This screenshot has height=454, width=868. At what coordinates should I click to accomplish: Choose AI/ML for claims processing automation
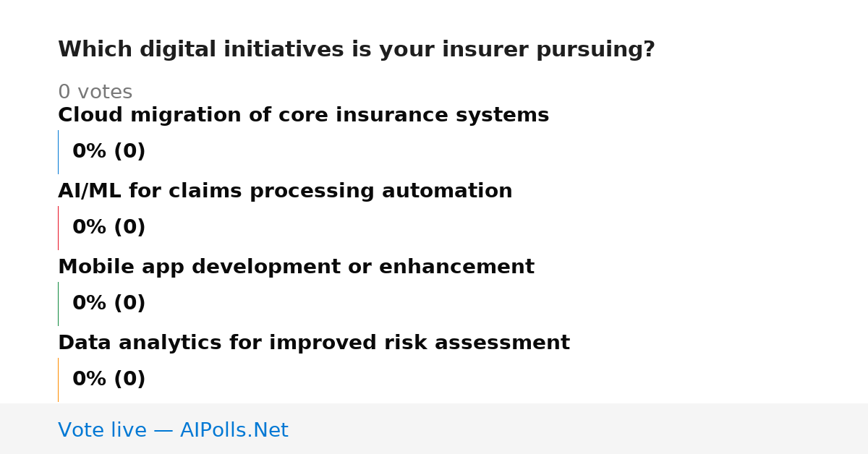tap(285, 192)
